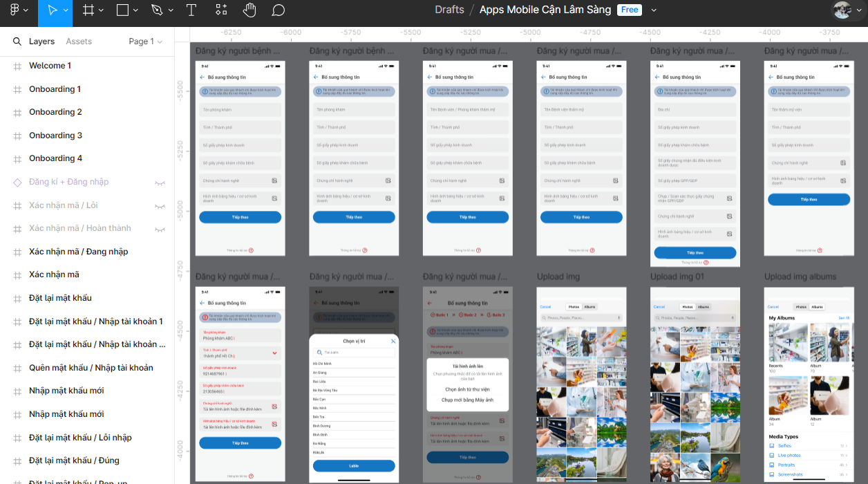Viewport: 868px width, 484px height.
Task: Select the Onboarding 3 layer
Action: [x=55, y=136]
